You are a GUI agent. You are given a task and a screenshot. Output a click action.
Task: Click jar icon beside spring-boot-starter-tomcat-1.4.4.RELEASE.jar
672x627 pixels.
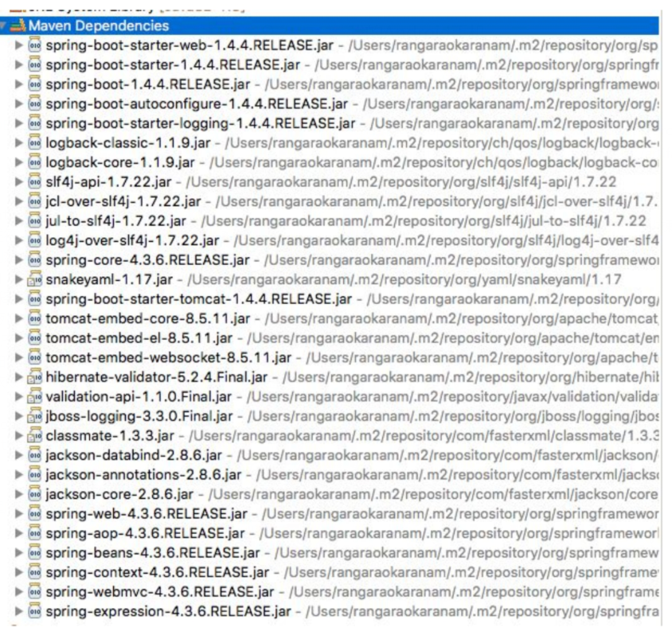coord(34,299)
